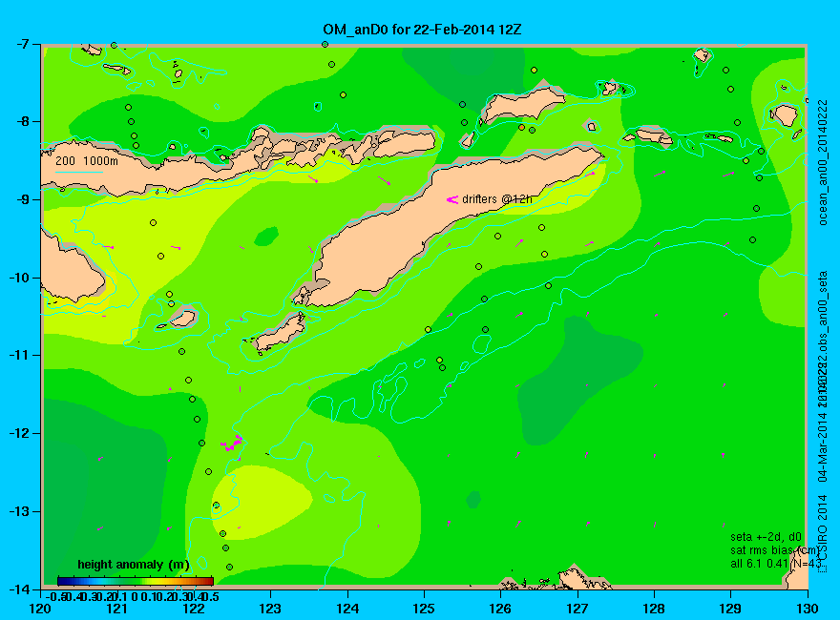This screenshot has height=620, width=840.
Task: Click the '200 1000m' contour legend label
Action: click(87, 160)
